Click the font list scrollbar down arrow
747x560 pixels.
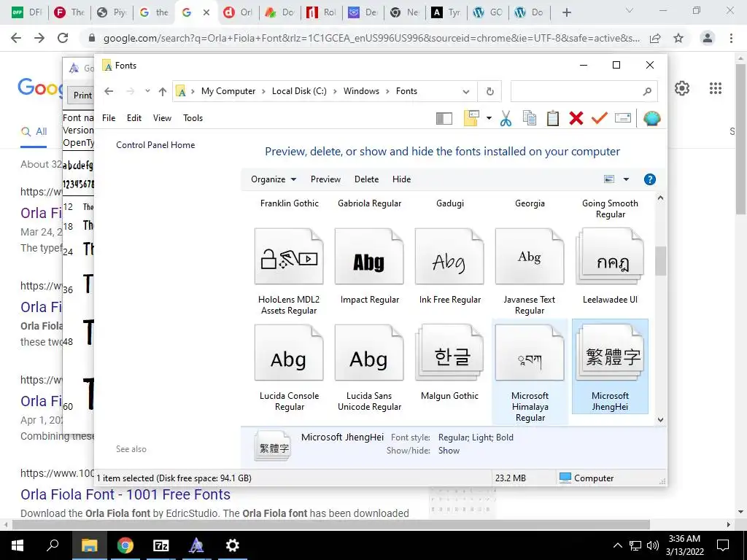tap(660, 419)
